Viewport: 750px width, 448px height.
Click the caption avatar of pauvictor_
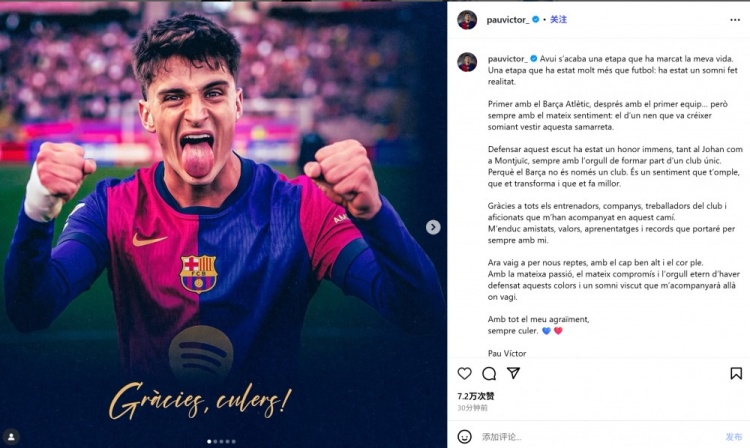coord(466,62)
